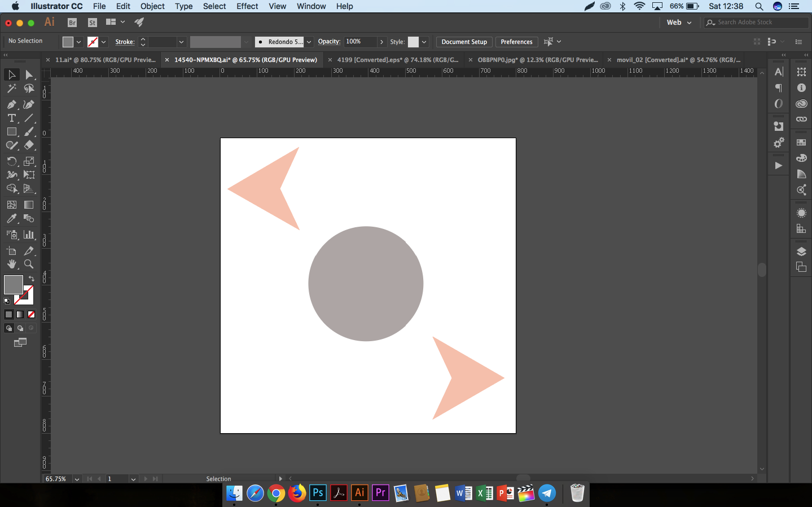Enable Draw Behind mode
This screenshot has width=812, height=507.
(x=20, y=328)
